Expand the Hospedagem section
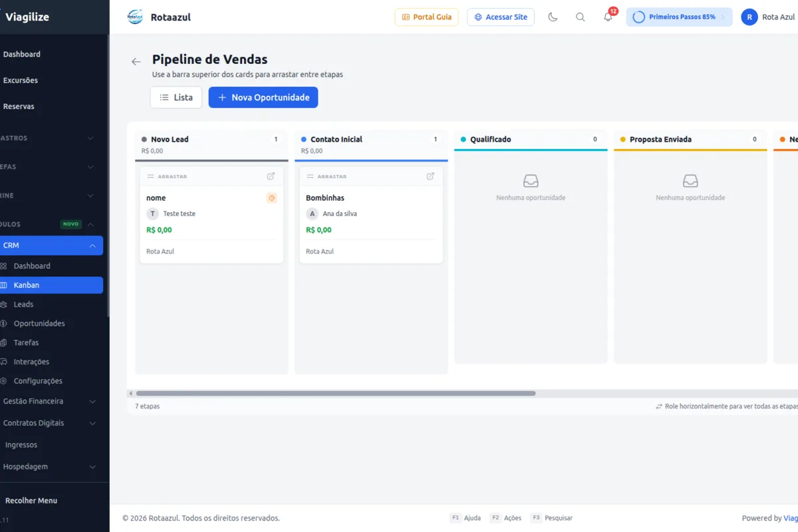 [x=51, y=467]
